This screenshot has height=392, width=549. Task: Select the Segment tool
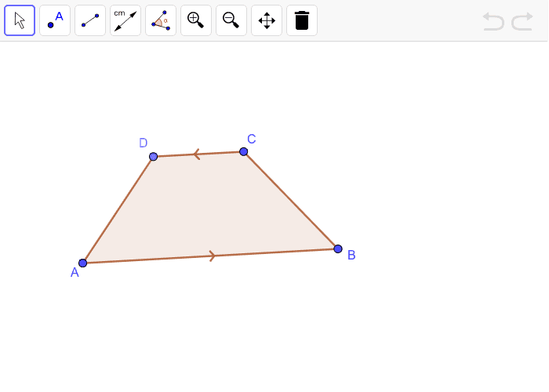tap(90, 20)
